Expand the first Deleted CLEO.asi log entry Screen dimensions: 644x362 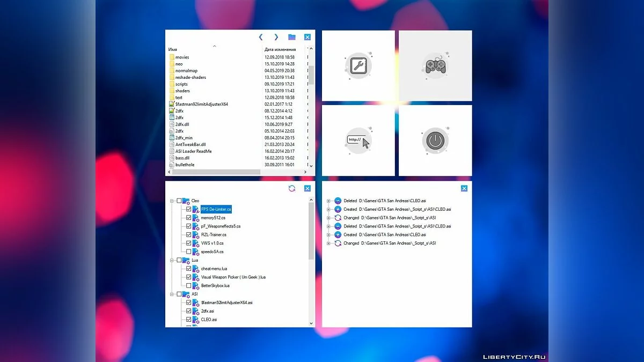[328, 201]
